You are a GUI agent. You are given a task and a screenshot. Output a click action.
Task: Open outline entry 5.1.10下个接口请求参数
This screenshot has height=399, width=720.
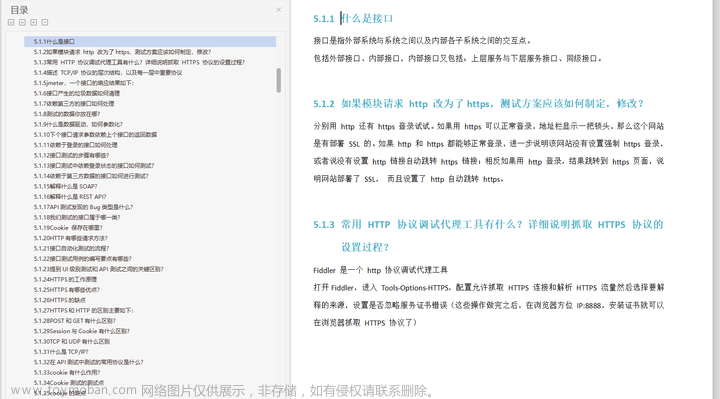coord(95,135)
